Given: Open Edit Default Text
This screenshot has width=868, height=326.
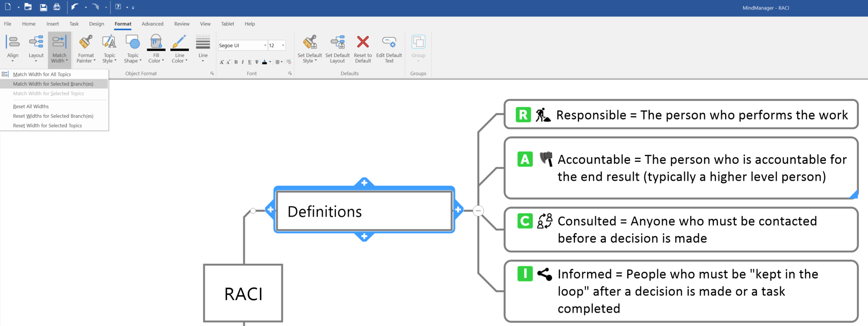Looking at the screenshot, I should pos(389,48).
